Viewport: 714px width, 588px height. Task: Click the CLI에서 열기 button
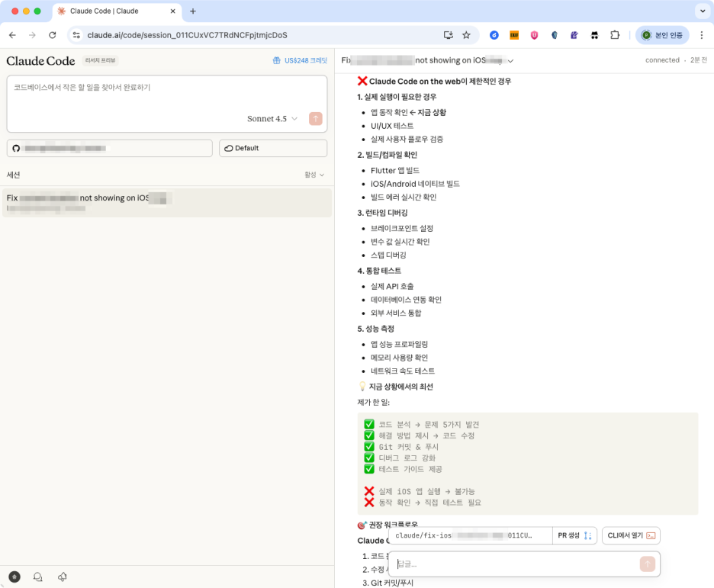[x=631, y=535]
